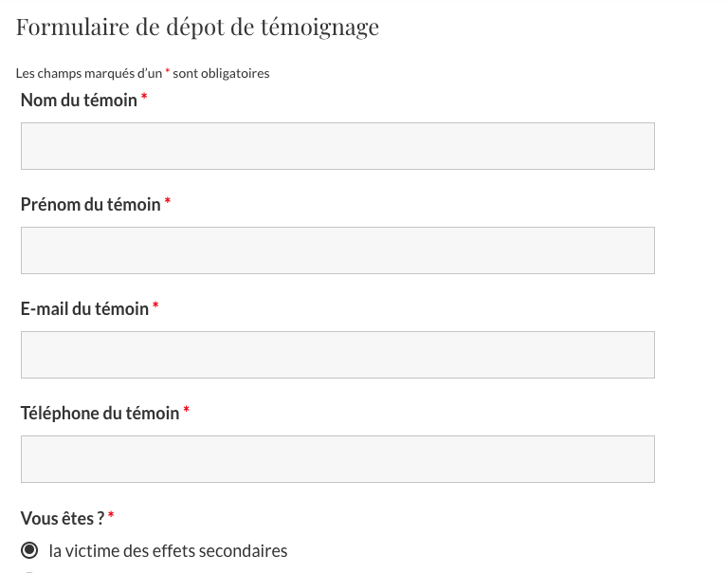Click the 'sont obligatoires' note text
The height and width of the screenshot is (573, 728).
[x=221, y=73]
